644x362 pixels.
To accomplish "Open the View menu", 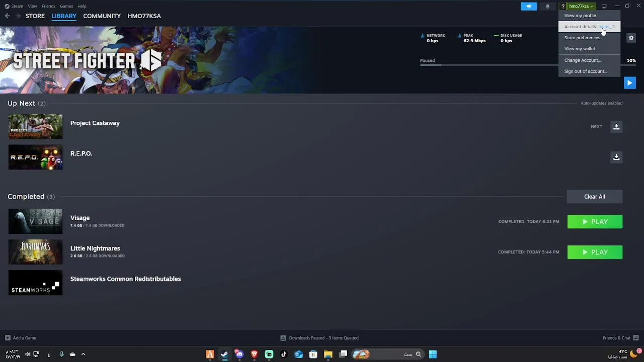I will pyautogui.click(x=33, y=6).
